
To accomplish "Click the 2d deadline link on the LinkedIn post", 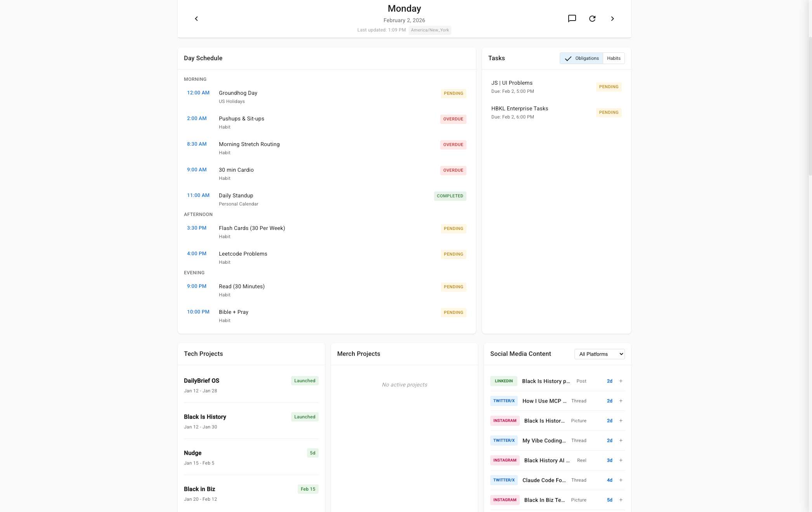I will coord(609,381).
